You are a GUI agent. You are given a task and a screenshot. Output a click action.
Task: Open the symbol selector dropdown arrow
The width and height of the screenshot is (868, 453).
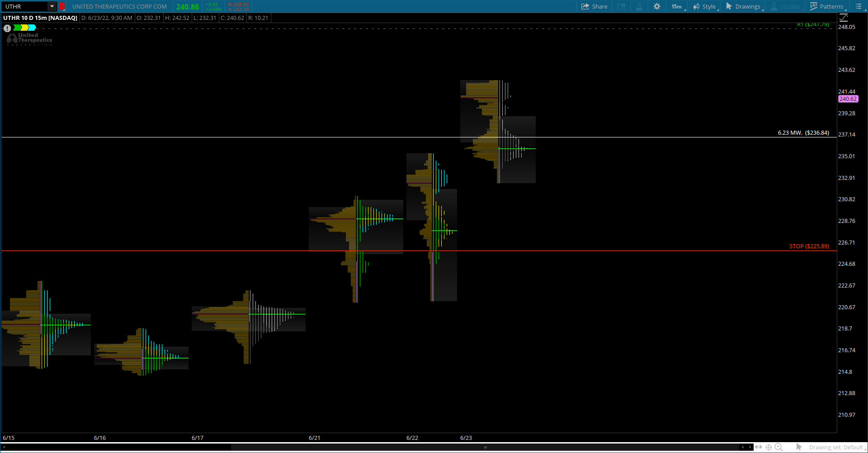(52, 6)
